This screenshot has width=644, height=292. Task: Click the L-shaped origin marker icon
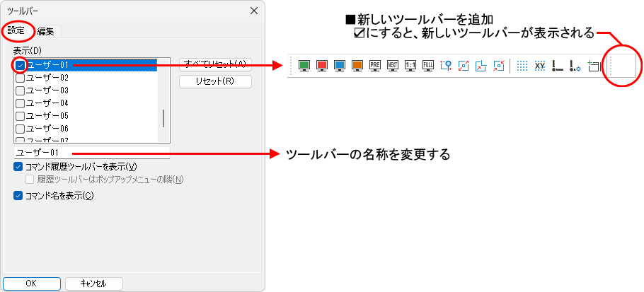(558, 66)
